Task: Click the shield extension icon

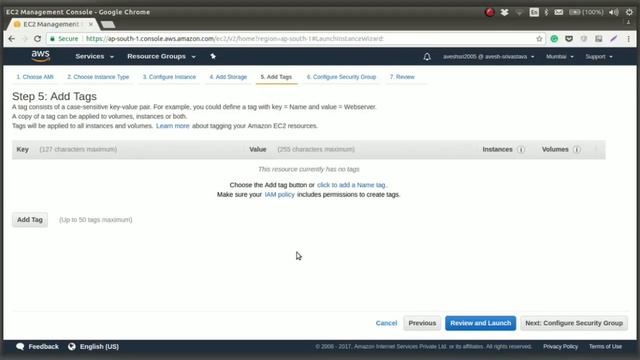Action: (584, 39)
